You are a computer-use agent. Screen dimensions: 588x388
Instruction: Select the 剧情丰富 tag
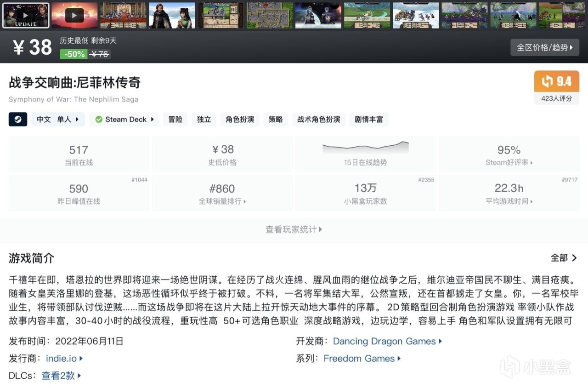(x=368, y=119)
